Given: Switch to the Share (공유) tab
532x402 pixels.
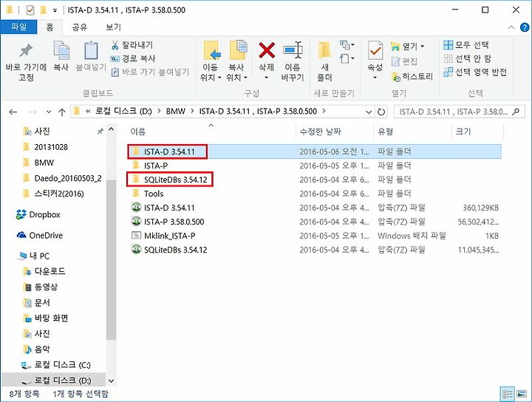Looking at the screenshot, I should [x=80, y=27].
